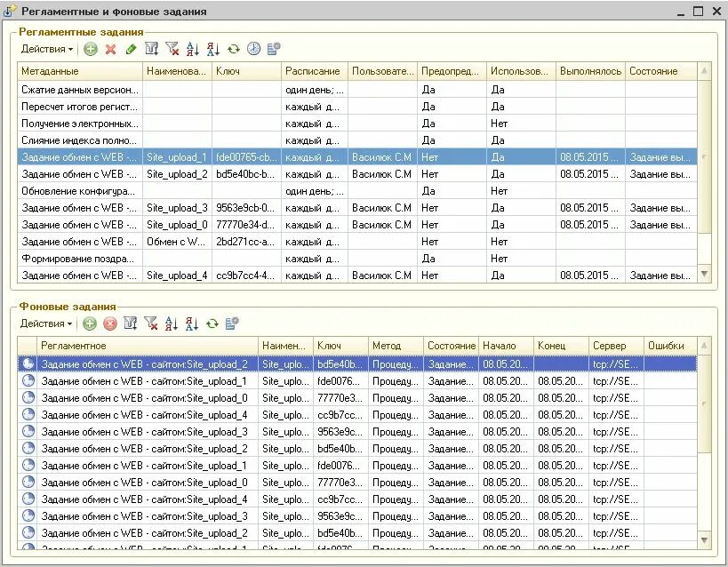Sort background jobs descending Я-А

(192, 323)
